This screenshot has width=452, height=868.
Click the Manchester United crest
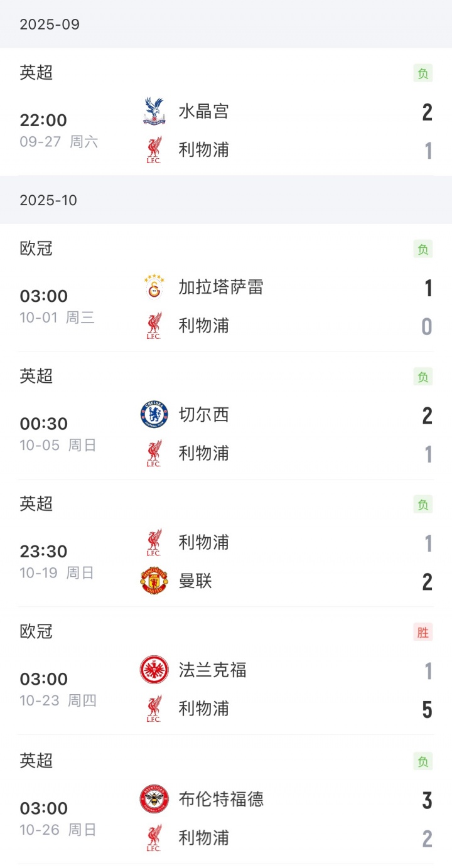pyautogui.click(x=154, y=581)
